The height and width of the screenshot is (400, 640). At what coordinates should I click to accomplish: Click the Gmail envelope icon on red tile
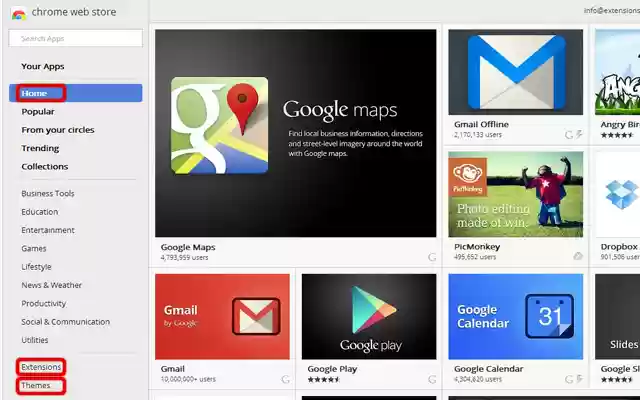tap(256, 316)
